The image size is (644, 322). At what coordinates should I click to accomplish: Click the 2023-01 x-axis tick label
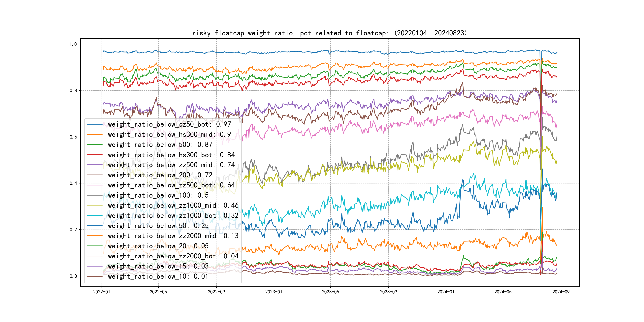[274, 292]
